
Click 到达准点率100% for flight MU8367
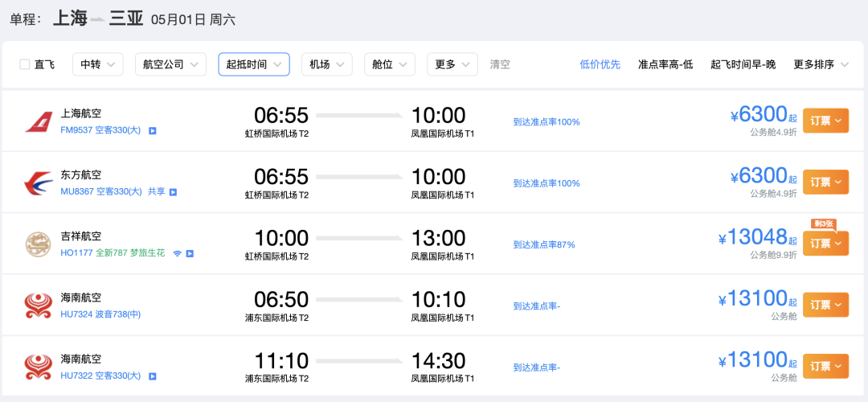click(x=547, y=183)
